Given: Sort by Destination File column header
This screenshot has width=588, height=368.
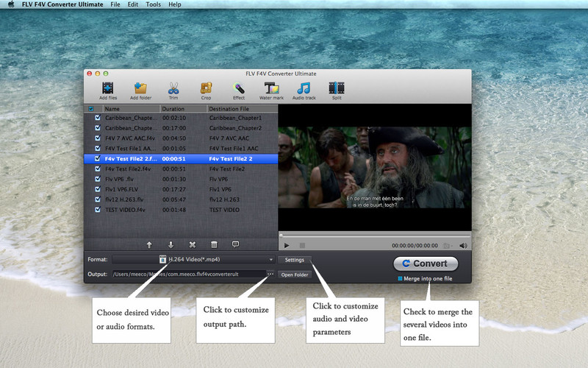Looking at the screenshot, I should [243, 109].
